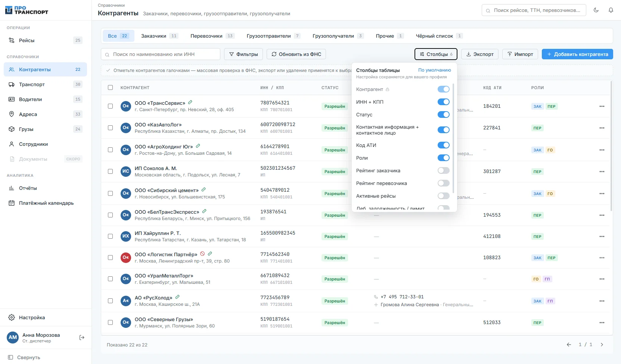Switch to the Чёрный список tab

pyautogui.click(x=439, y=36)
